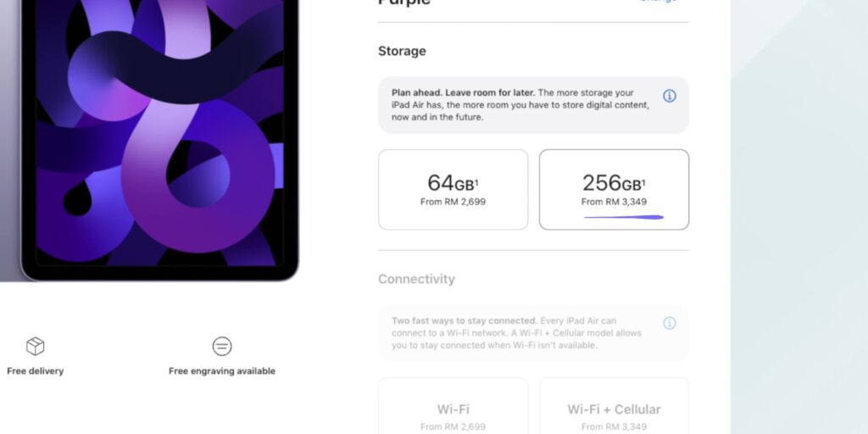Click the Free delivery box icon
This screenshot has height=434, width=868.
36,347
